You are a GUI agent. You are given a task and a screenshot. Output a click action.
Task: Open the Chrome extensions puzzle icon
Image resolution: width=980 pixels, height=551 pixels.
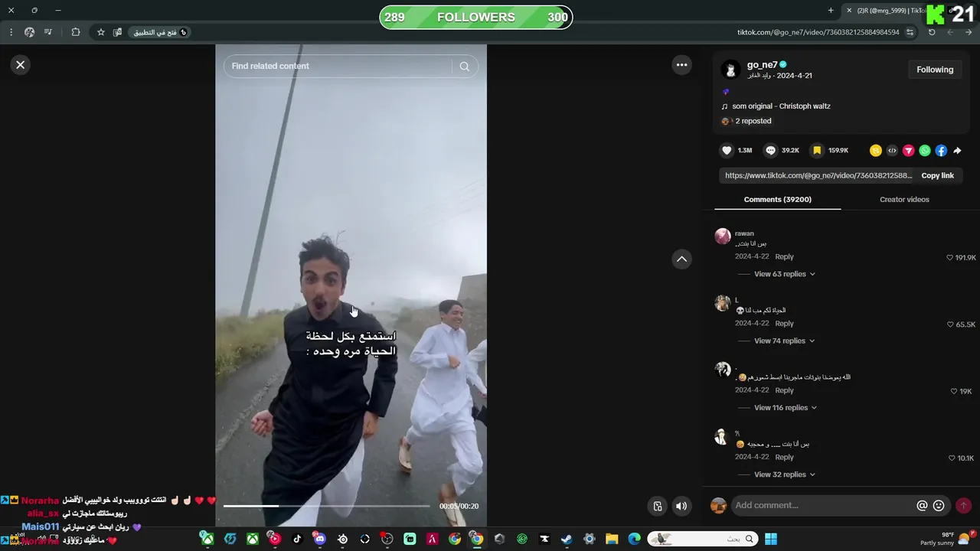click(x=76, y=32)
